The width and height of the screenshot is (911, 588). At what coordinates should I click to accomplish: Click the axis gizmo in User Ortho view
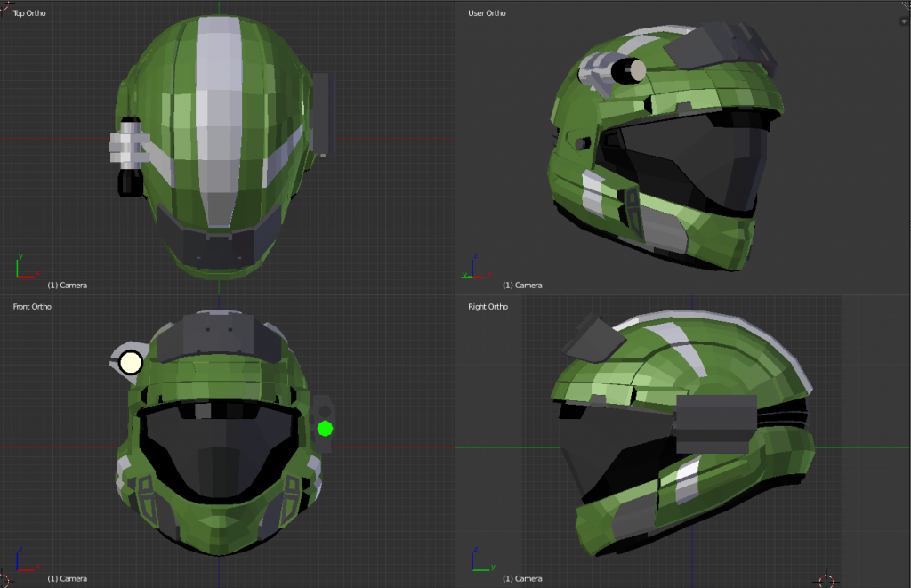pyautogui.click(x=476, y=266)
